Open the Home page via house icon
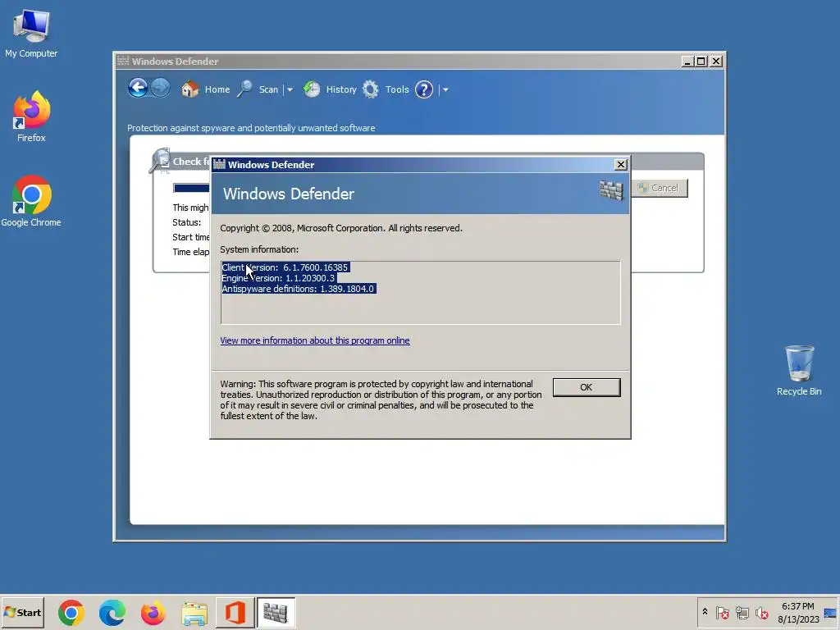Viewport: 840px width, 630px height. click(x=189, y=89)
